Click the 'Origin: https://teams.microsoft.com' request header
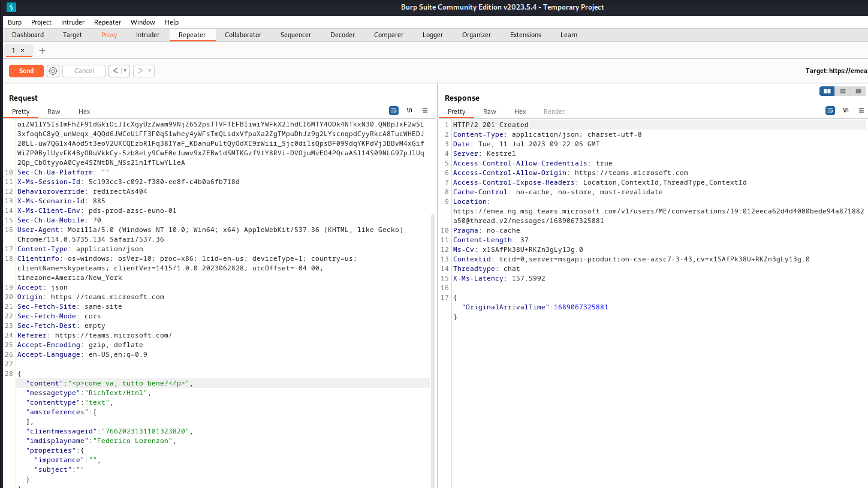 [91, 297]
